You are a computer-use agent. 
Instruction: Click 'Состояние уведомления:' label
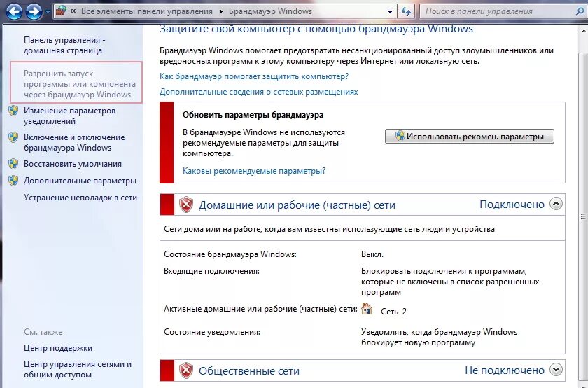click(x=212, y=332)
